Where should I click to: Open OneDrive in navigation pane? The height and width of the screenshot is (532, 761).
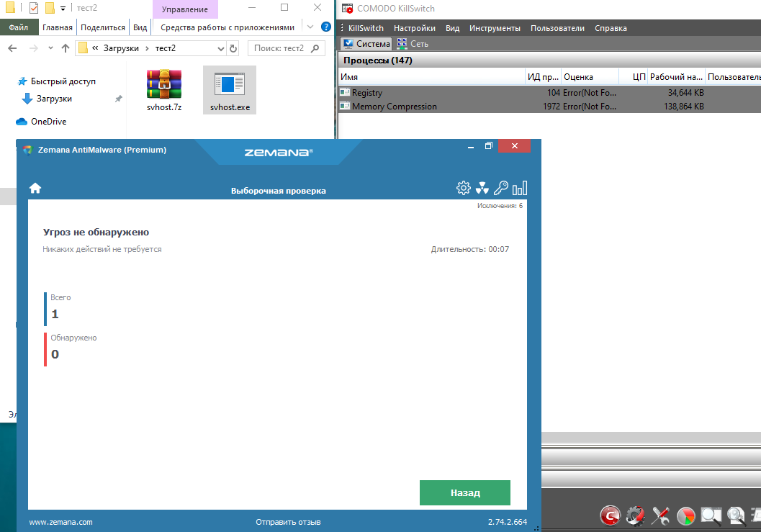41,122
